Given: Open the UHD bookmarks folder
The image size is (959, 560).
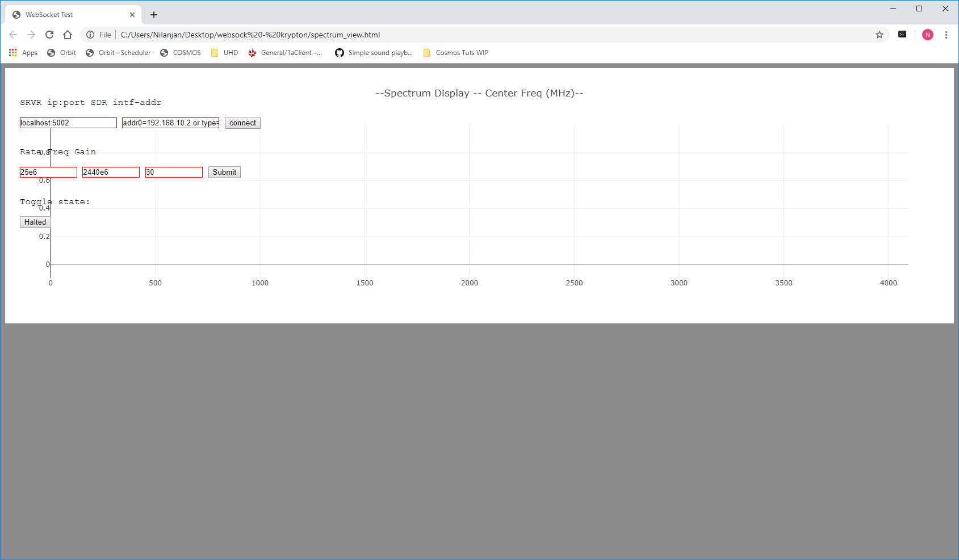Looking at the screenshot, I should click(x=224, y=53).
